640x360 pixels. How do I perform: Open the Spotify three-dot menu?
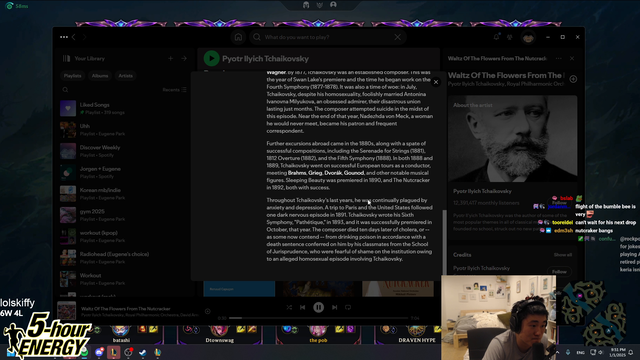tap(64, 37)
